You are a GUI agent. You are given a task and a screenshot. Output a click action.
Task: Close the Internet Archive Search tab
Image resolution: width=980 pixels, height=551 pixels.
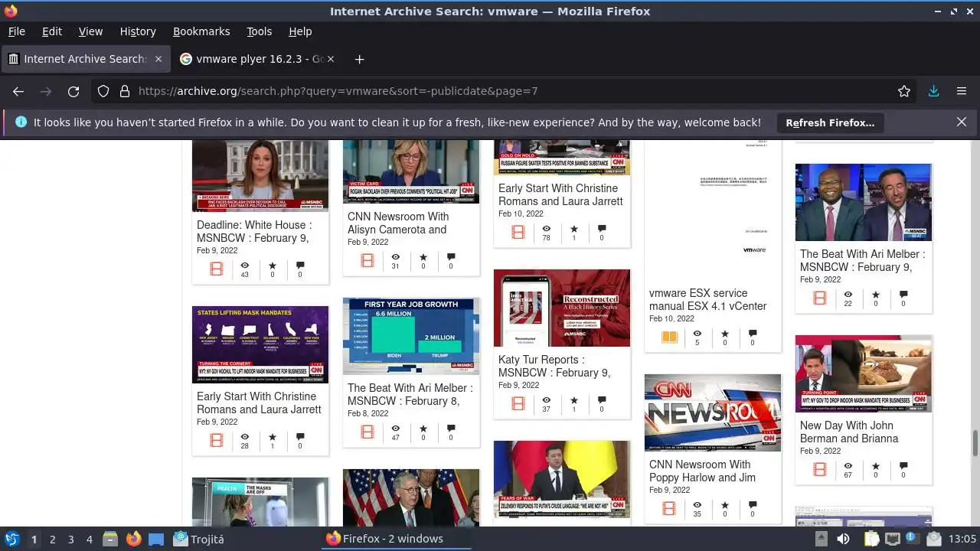point(158,59)
